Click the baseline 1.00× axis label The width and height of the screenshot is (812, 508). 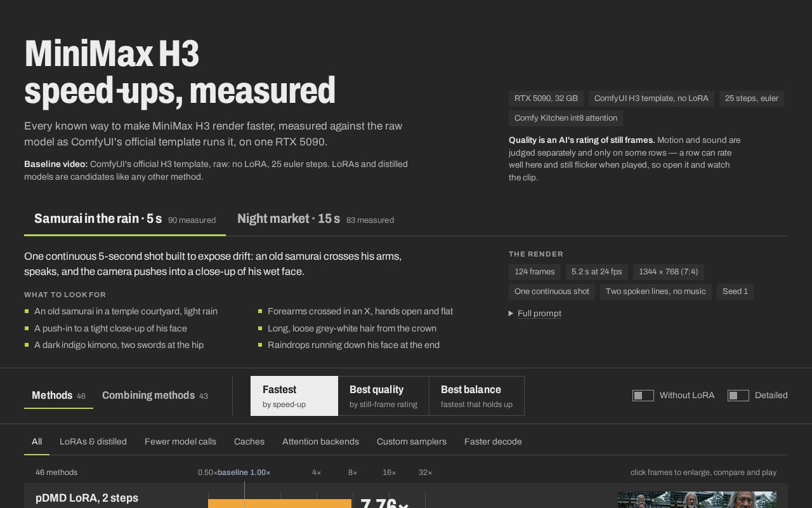click(244, 472)
